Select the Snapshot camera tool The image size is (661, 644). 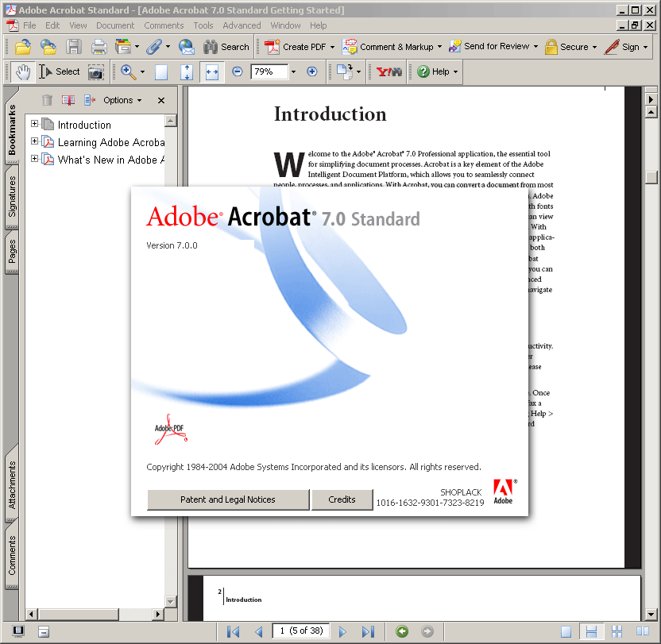[x=95, y=72]
